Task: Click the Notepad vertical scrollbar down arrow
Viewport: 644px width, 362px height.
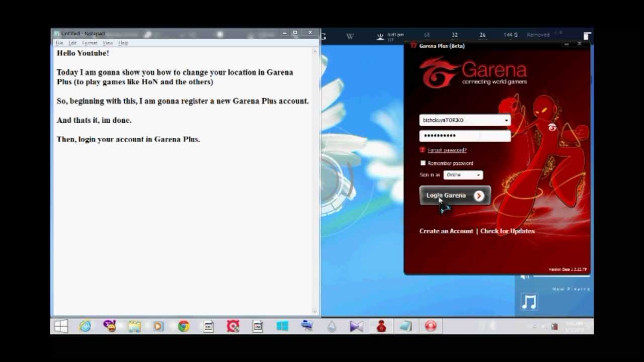Action: [x=316, y=312]
